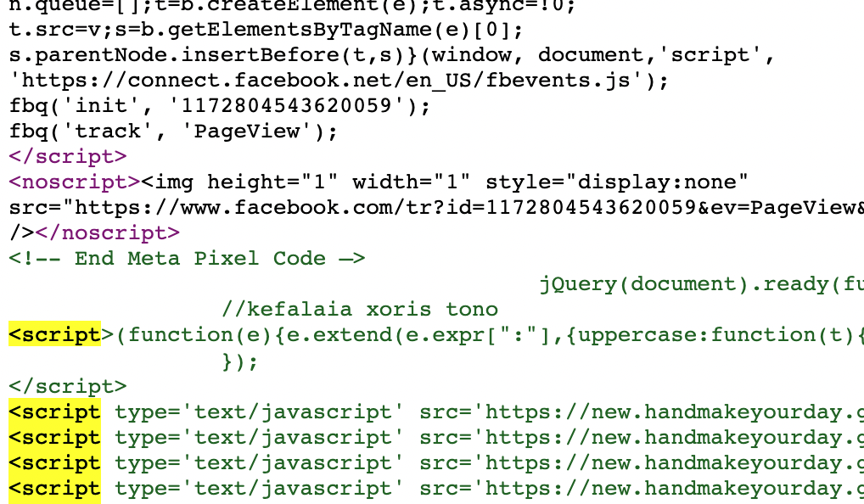Viewport: 864px width, 504px height.
Task: Click the green closing </script> tag
Action: pyautogui.click(x=68, y=386)
